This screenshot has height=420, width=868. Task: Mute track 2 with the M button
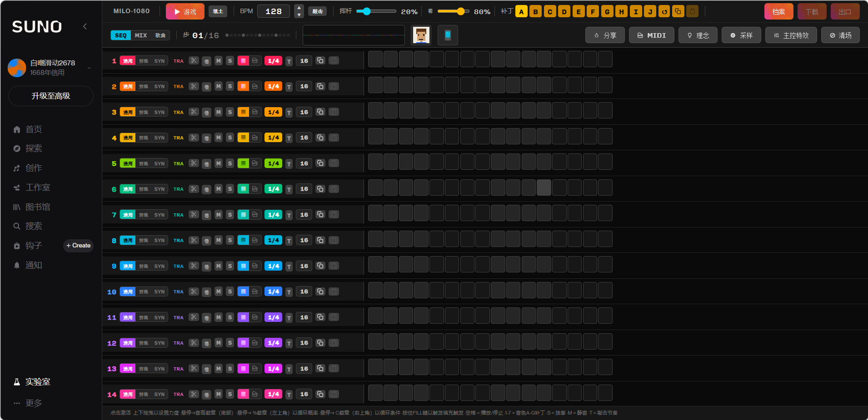(219, 86)
